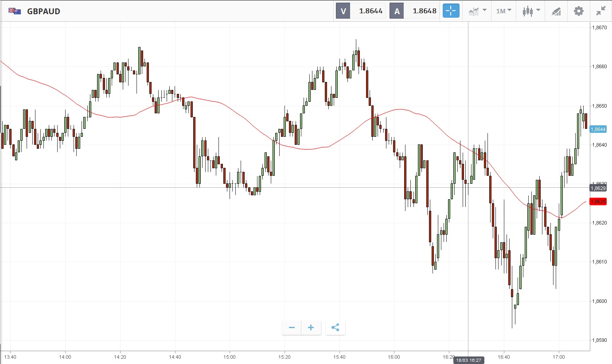Click the buy price 1.8648 button
Viewport: 612px width, 364px height.
(x=415, y=11)
